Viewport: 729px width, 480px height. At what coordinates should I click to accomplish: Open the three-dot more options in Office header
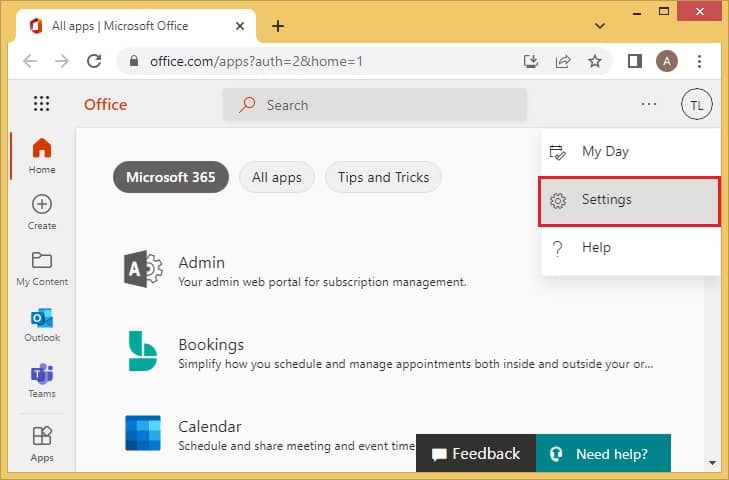[649, 104]
